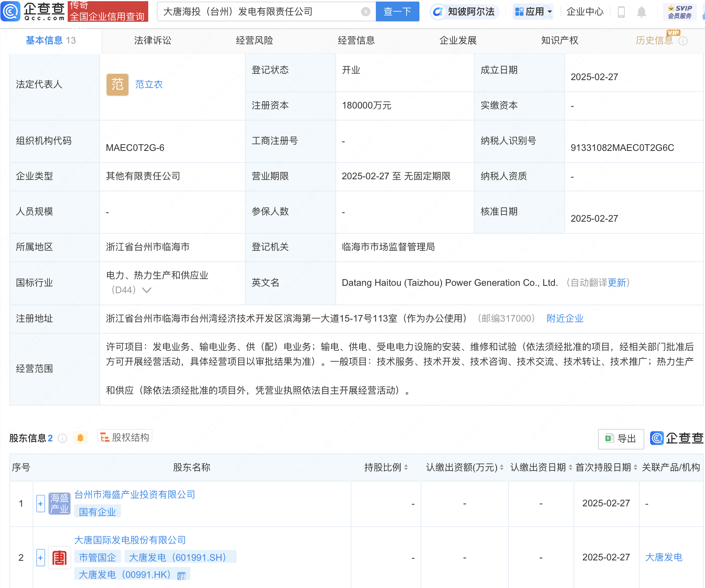Click the 全国企业信用查询 red banner

pos(108,12)
